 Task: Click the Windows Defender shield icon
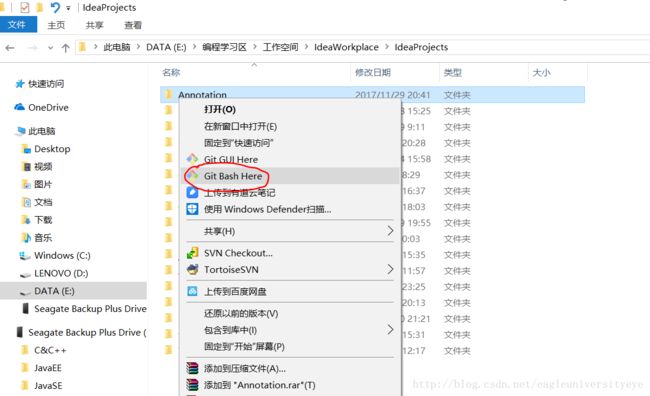192,209
